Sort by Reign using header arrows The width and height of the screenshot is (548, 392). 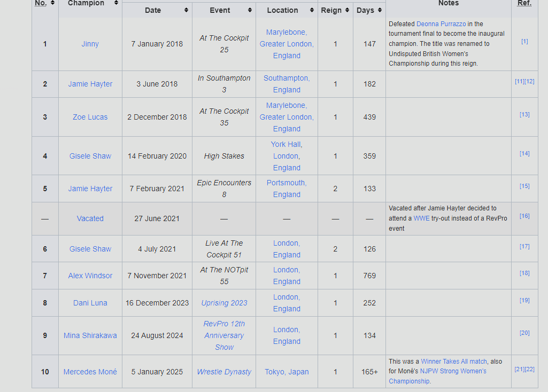coord(347,10)
